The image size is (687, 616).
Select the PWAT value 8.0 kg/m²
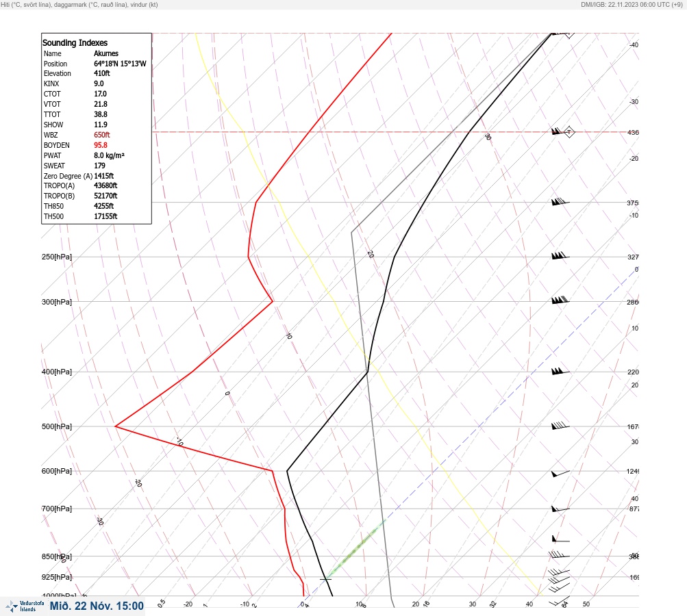pyautogui.click(x=109, y=155)
